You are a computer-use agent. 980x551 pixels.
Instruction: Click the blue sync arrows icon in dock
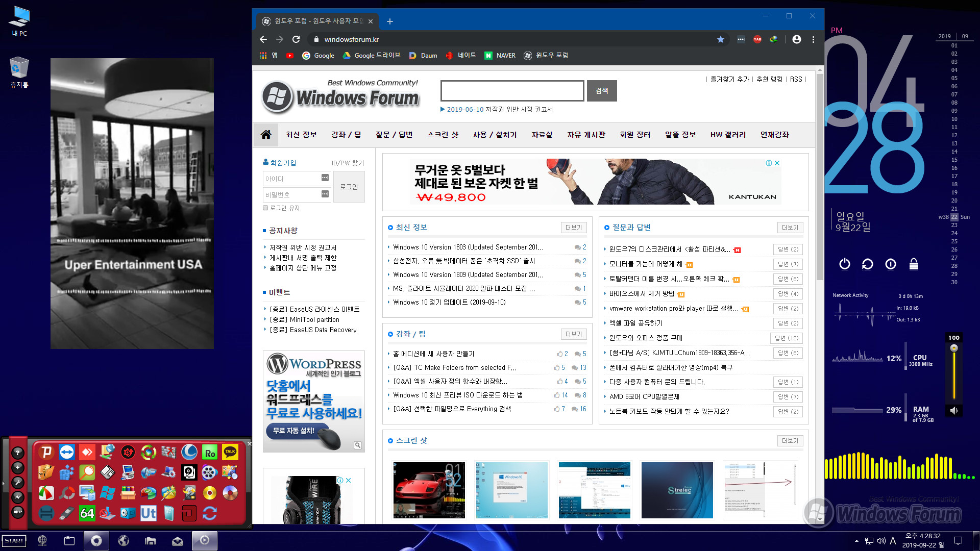click(210, 513)
